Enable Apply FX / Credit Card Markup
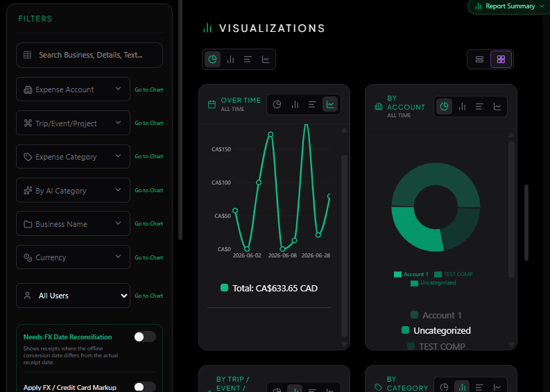This screenshot has height=392, width=550. pyautogui.click(x=145, y=386)
